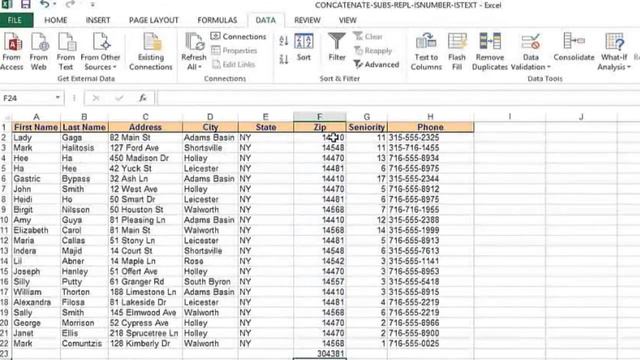Open Consolidate tool
The width and height of the screenshot is (640, 360).
pyautogui.click(x=574, y=47)
